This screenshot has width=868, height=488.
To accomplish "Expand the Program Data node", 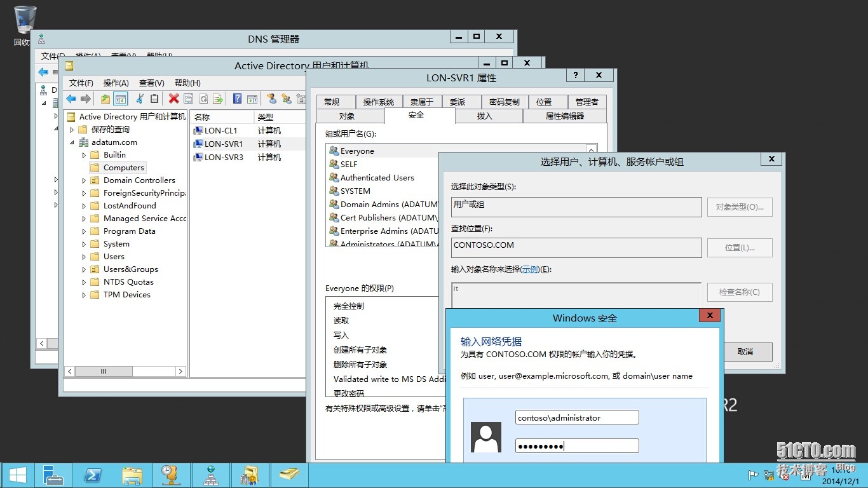I will (84, 231).
